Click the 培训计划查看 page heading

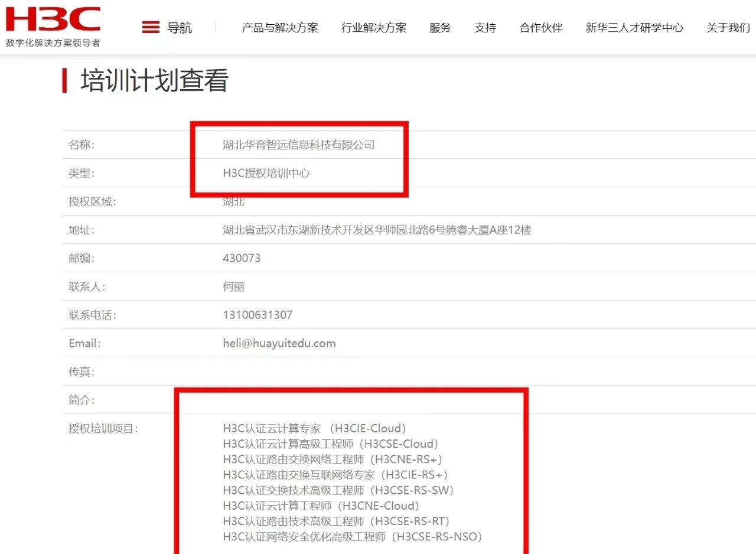[154, 80]
